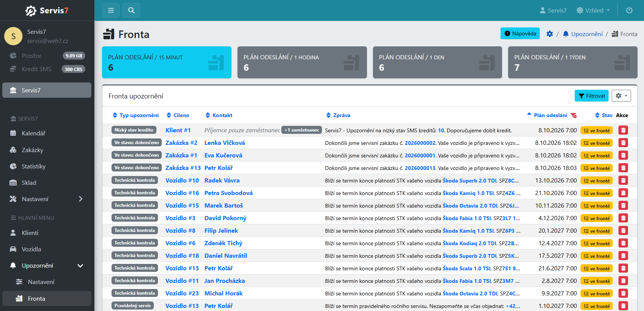The width and height of the screenshot is (644, 311).
Task: Select the Servis7 workspace in the sidebar
Action: [x=47, y=90]
